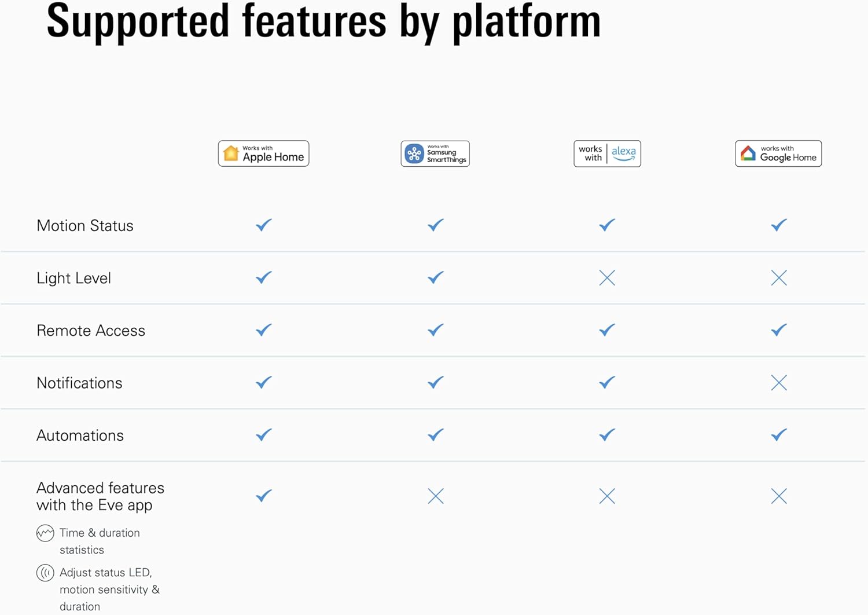Click the Light Level row label
This screenshot has width=868, height=615.
point(73,279)
